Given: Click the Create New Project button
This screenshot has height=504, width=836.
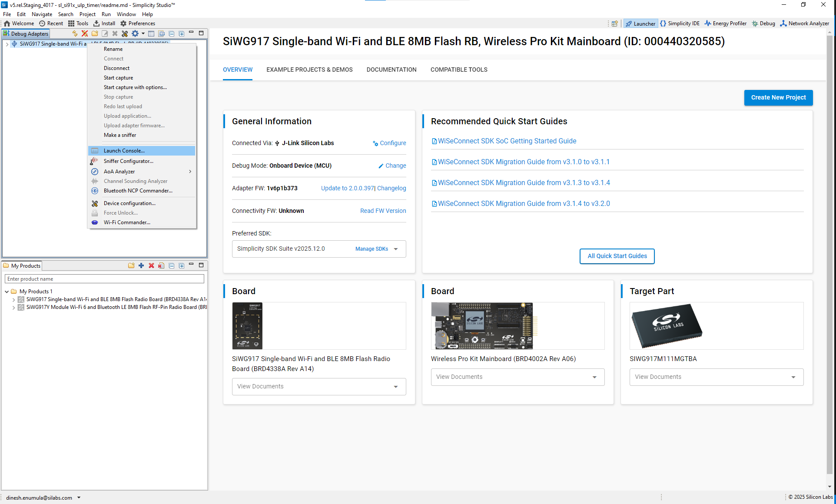Looking at the screenshot, I should pos(778,98).
